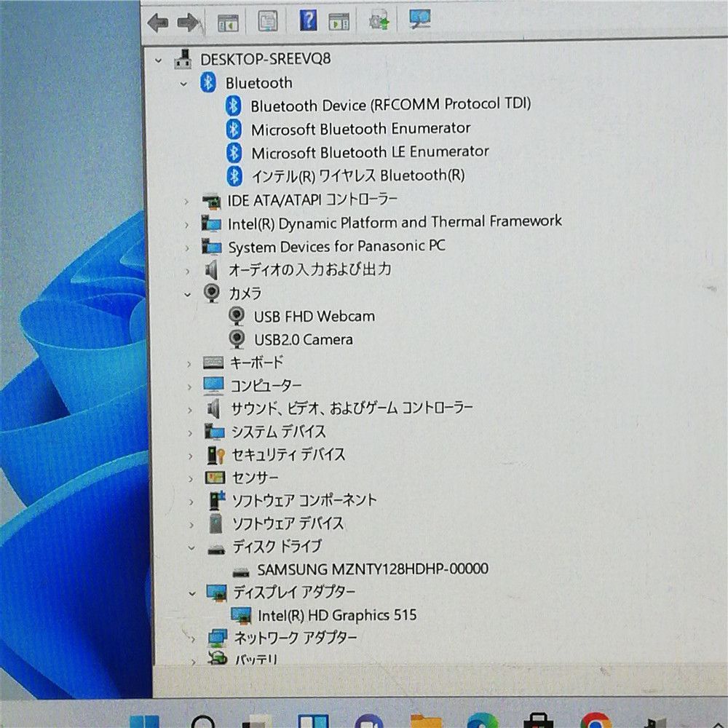Click the Bluetooth category icon
This screenshot has height=728, width=728.
point(207,83)
